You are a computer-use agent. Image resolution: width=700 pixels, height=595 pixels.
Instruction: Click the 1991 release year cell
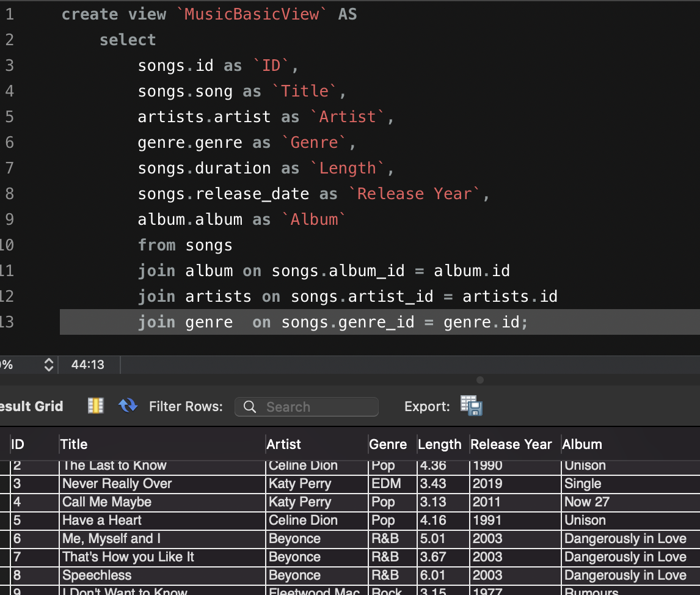coord(515,520)
